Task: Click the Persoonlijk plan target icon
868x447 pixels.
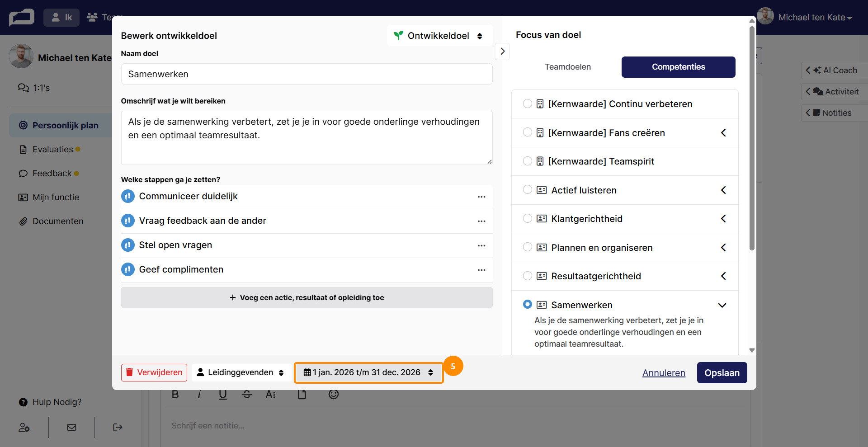Action: pos(23,125)
